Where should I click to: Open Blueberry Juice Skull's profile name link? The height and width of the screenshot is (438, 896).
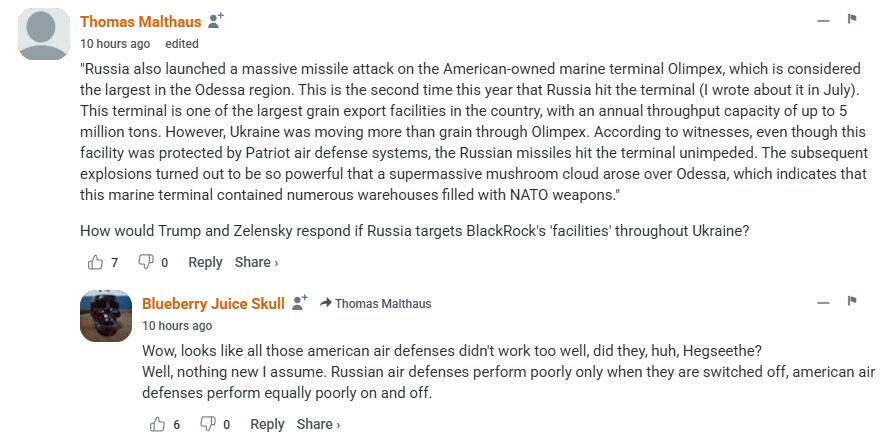point(213,303)
